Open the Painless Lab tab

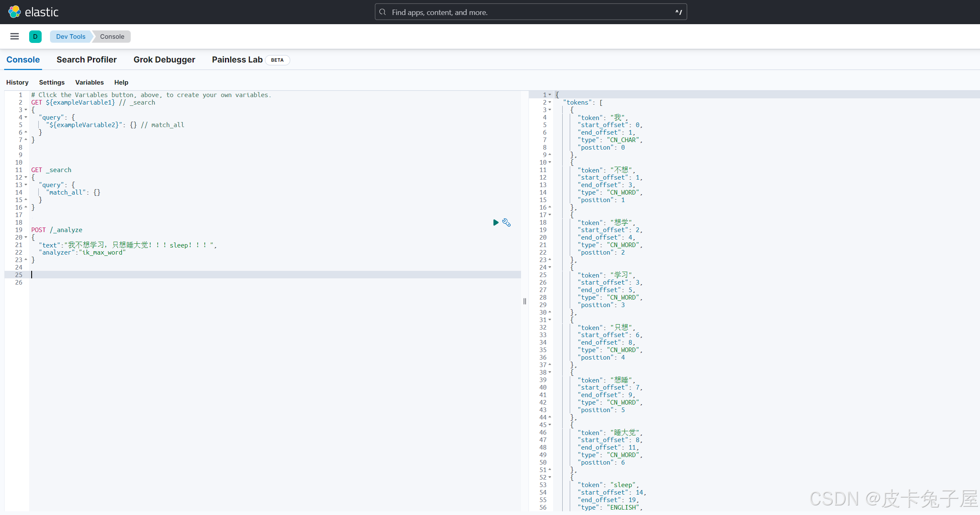(x=237, y=60)
